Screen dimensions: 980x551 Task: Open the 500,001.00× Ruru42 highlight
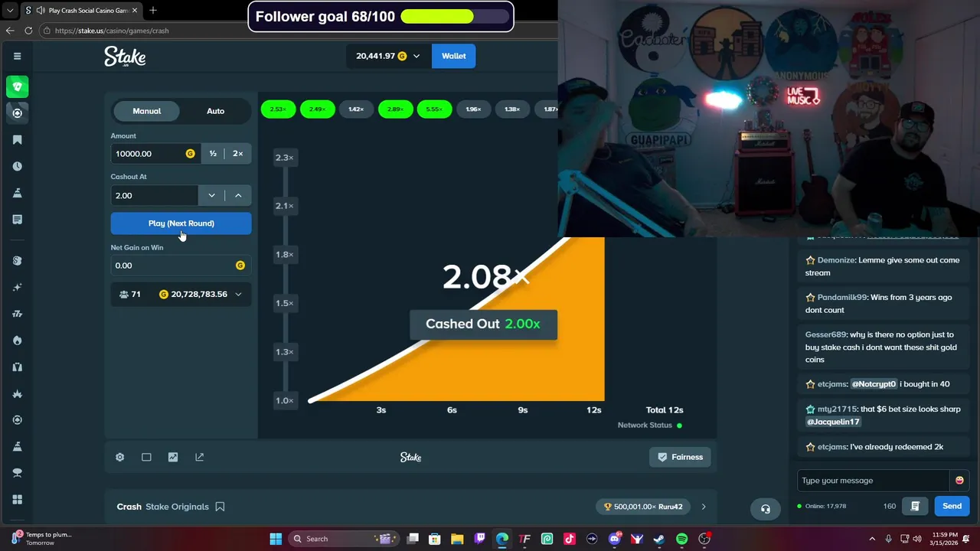(643, 507)
